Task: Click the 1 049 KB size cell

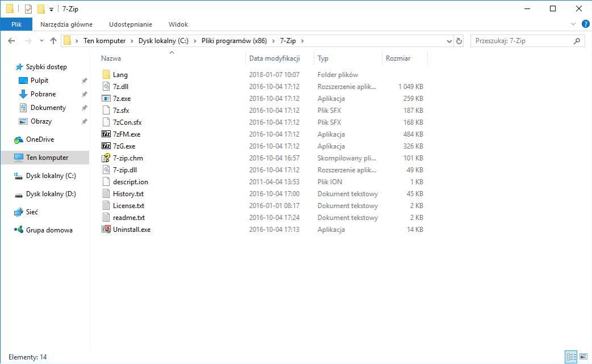Action: 411,86
